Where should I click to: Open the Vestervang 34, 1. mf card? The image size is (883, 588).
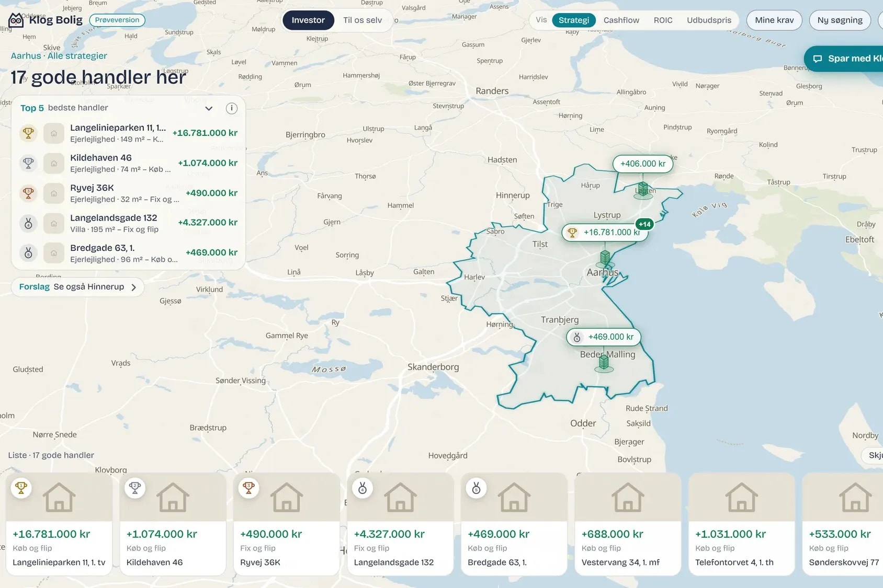click(628, 524)
